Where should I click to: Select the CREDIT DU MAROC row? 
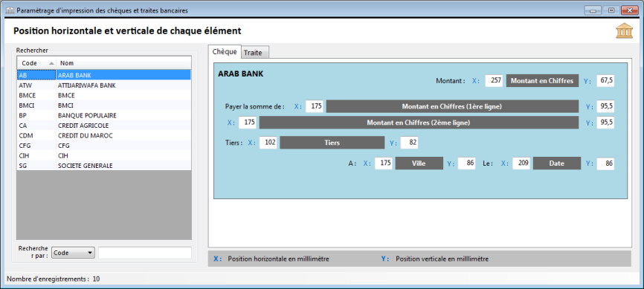[104, 135]
